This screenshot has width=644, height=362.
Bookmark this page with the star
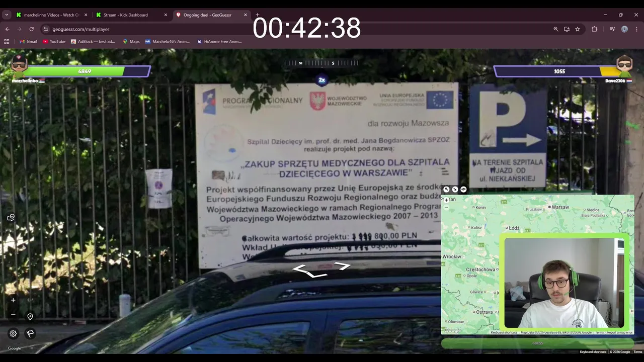[578, 29]
